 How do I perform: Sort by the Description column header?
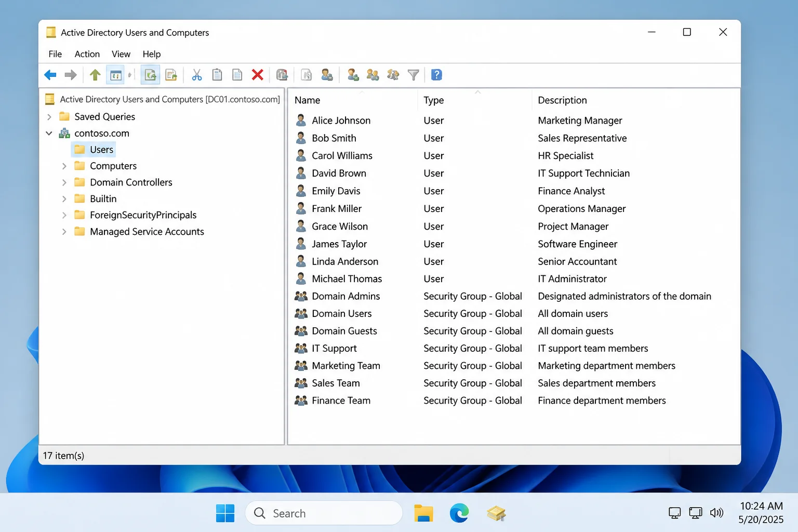tap(635, 100)
